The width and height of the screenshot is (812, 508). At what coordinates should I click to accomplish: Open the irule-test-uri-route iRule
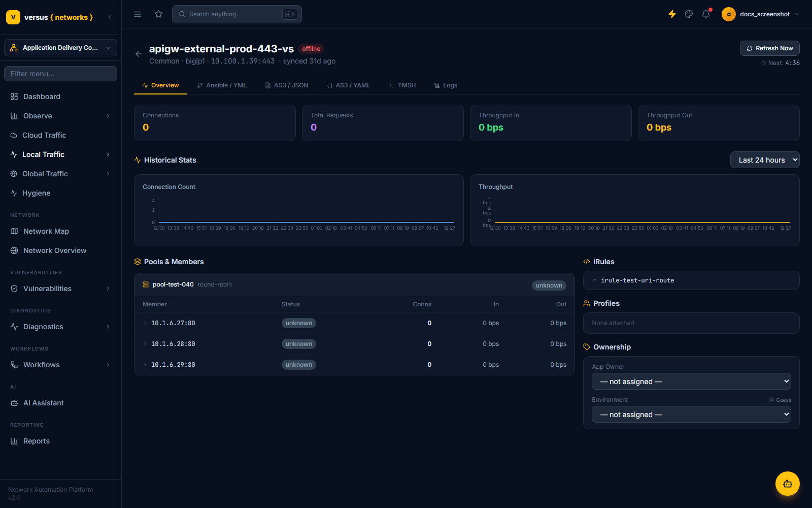point(691,280)
